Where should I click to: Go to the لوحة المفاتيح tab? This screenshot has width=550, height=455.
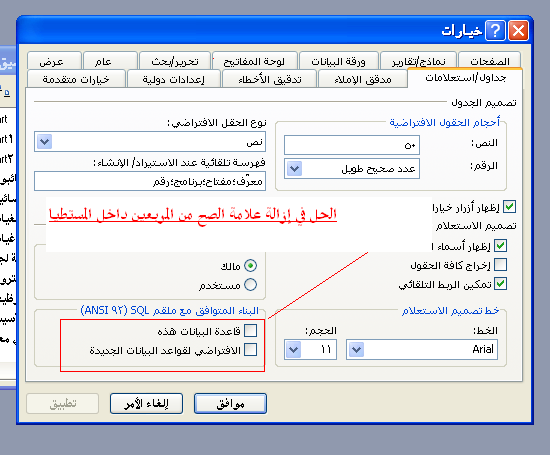[x=255, y=61]
